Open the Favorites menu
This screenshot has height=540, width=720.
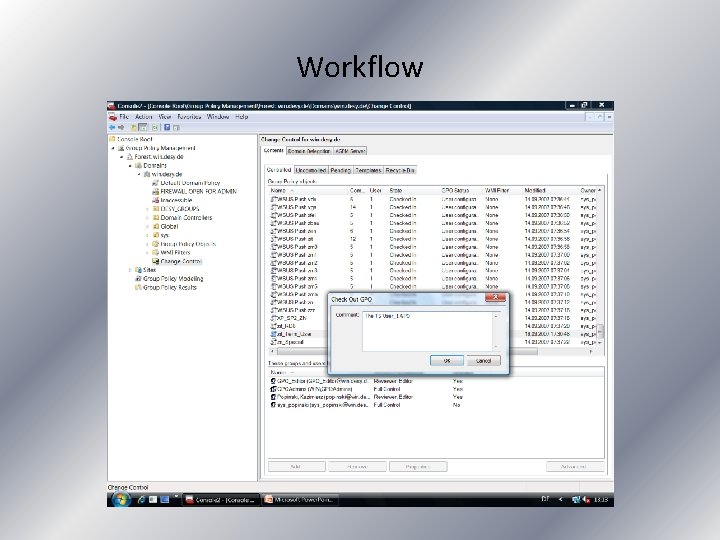(x=189, y=117)
